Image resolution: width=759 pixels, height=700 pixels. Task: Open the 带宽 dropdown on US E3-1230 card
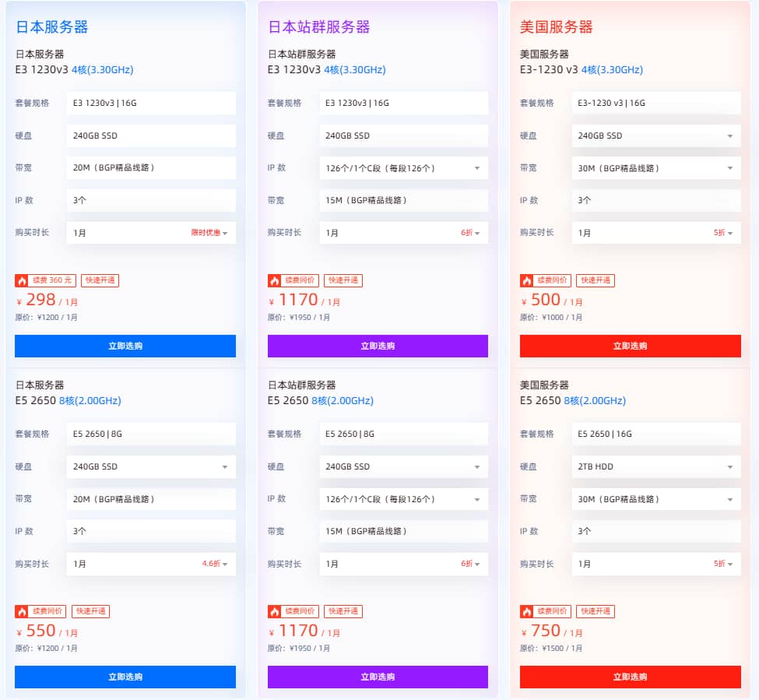655,167
